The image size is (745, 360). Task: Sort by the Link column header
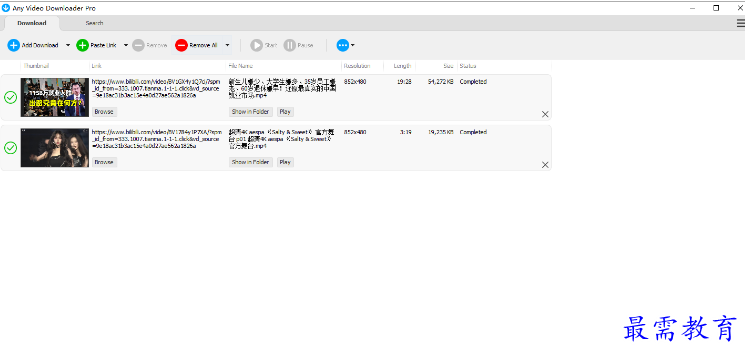coord(96,66)
